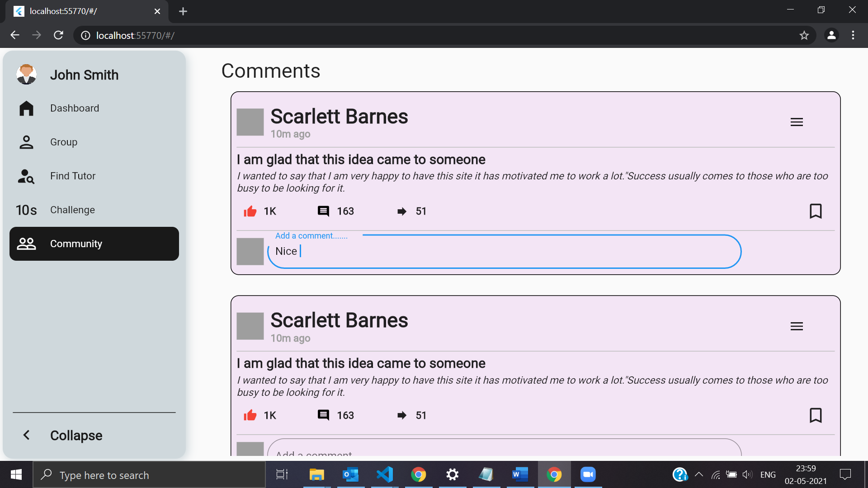This screenshot has width=868, height=488.
Task: Click Scarlett Barnes name on first post
Action: [339, 117]
